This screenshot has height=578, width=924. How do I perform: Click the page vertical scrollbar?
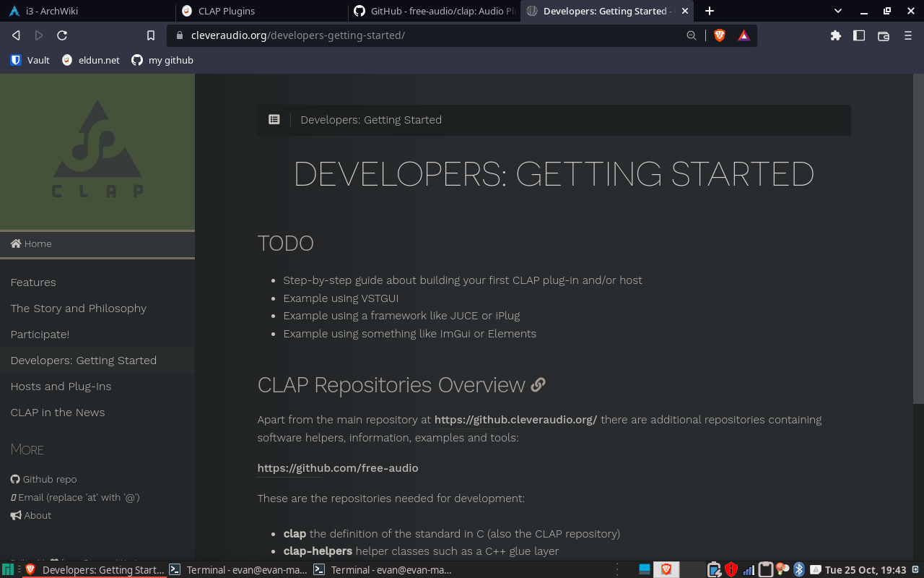point(918,238)
